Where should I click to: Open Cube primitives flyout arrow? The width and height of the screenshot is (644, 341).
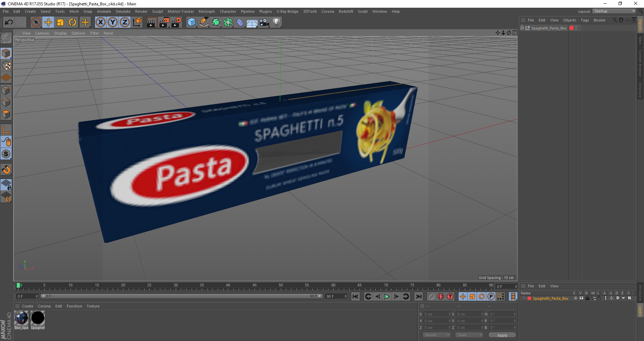coord(196,26)
